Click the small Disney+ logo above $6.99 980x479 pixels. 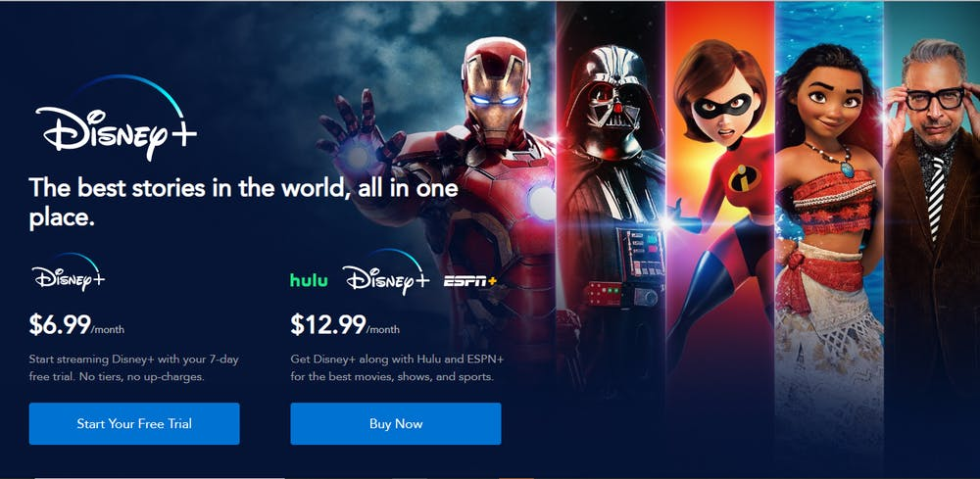pos(69,272)
